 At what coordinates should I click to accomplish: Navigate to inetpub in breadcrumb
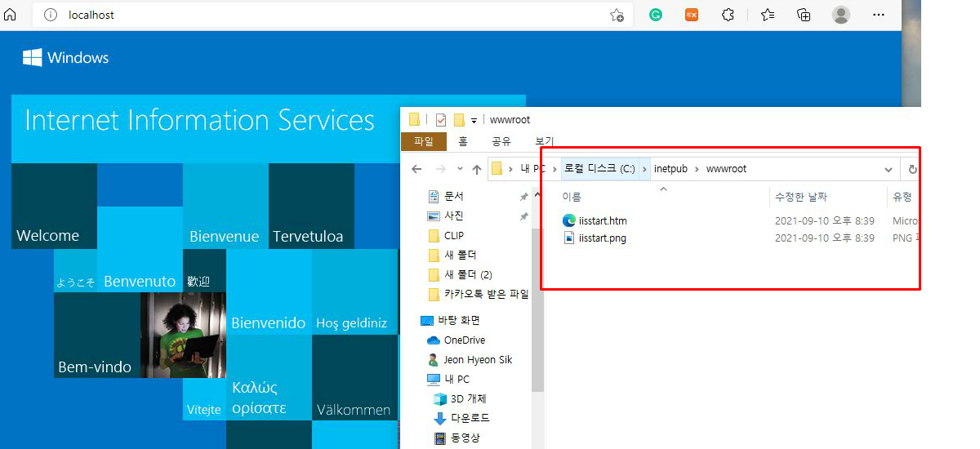[x=670, y=169]
